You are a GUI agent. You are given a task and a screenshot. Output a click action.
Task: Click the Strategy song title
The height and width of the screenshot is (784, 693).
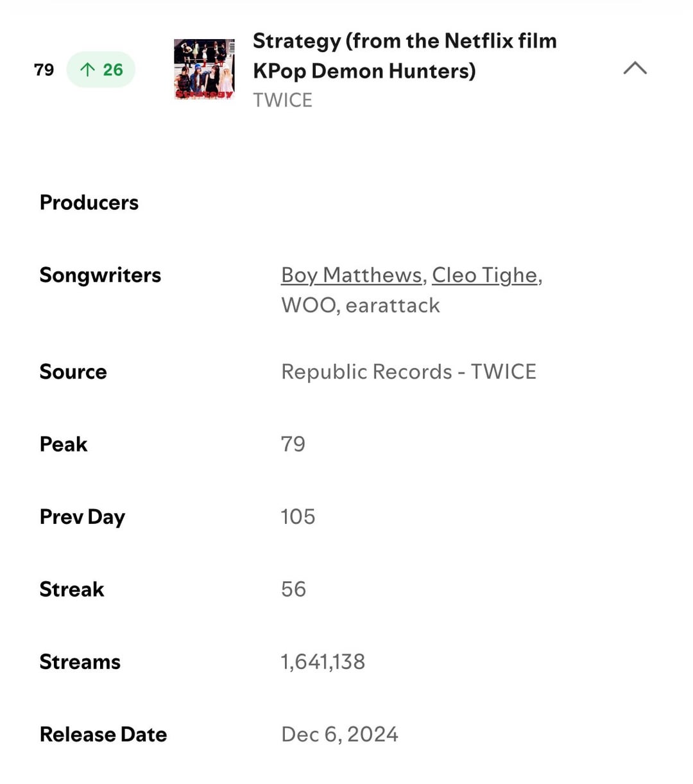tap(404, 55)
